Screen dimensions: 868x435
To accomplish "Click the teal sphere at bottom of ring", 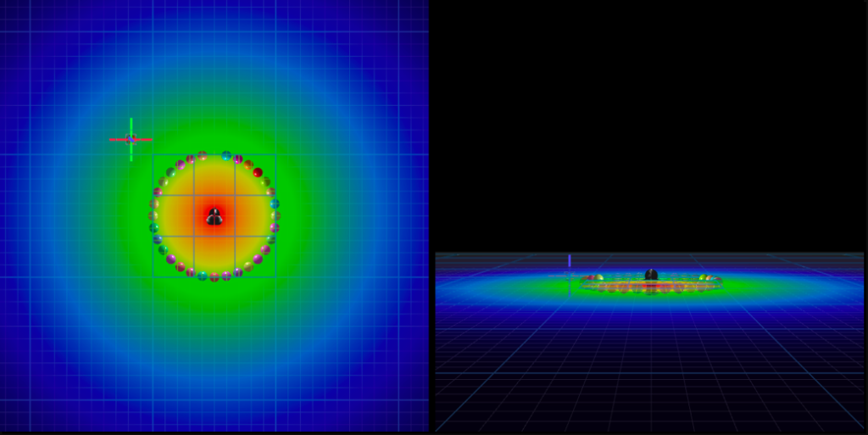I will (203, 276).
